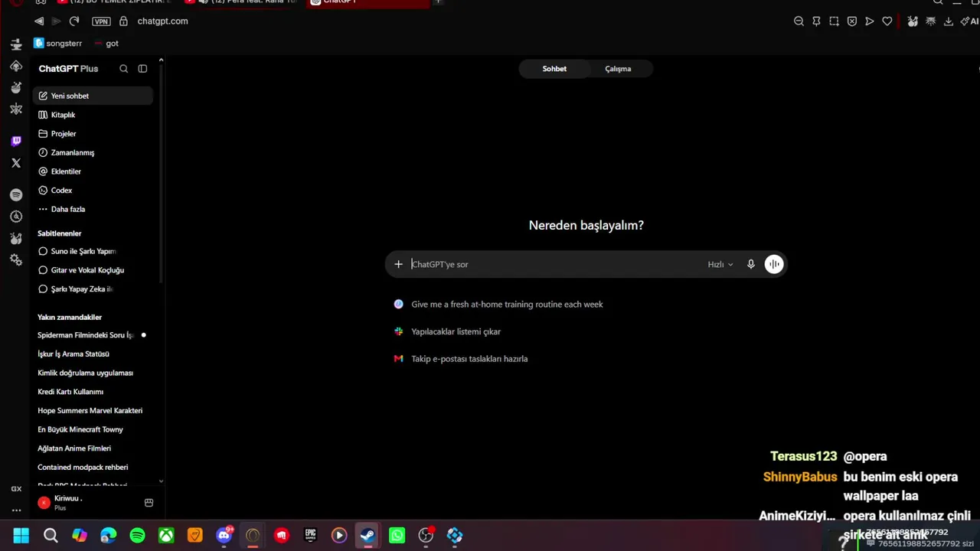980x551 pixels.
Task: Reload the current page
Action: [x=74, y=21]
